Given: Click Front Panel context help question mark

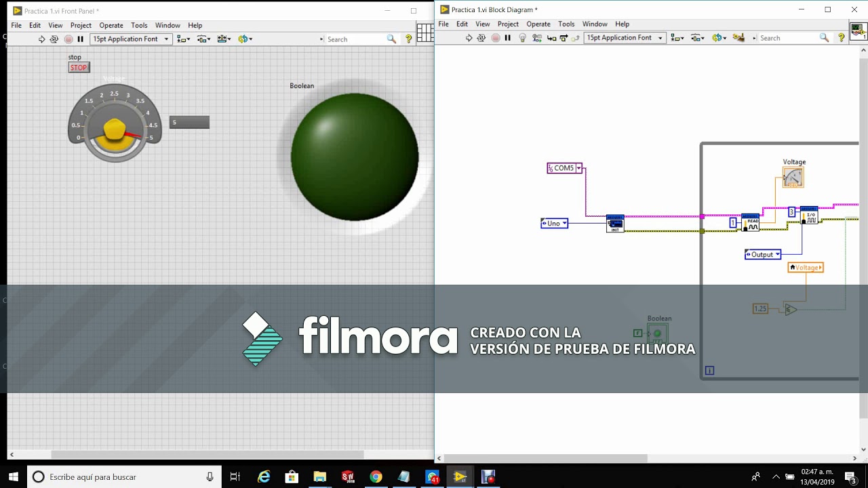Looking at the screenshot, I should click(x=408, y=39).
